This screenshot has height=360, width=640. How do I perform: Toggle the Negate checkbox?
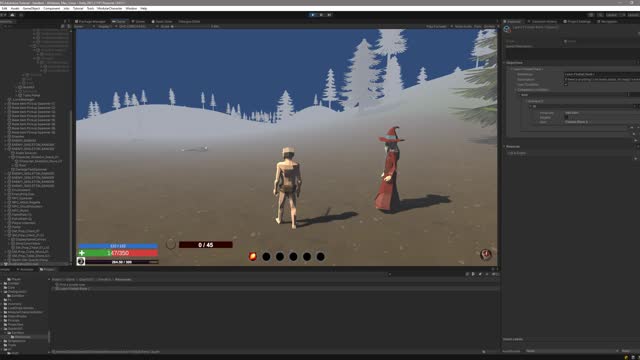coord(566,117)
